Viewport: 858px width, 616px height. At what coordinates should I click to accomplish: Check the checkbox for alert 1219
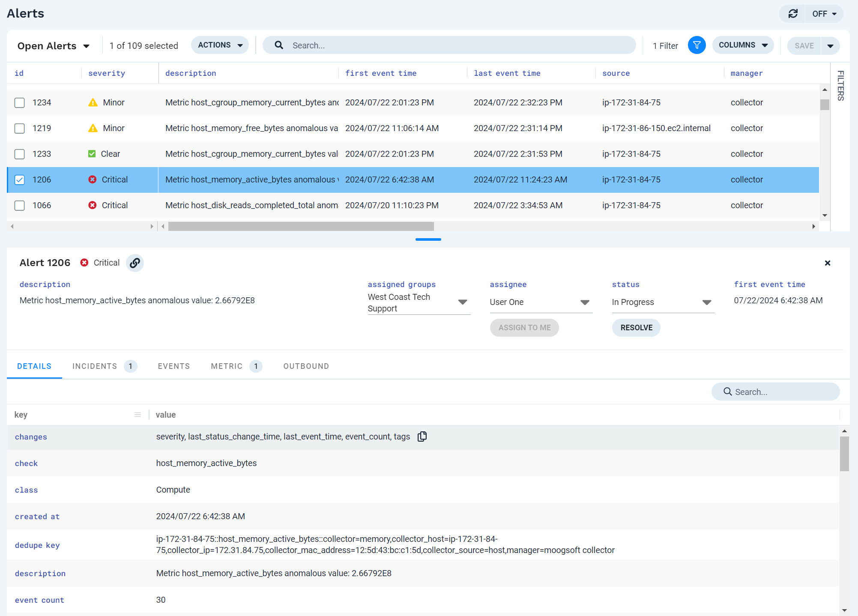pyautogui.click(x=19, y=128)
